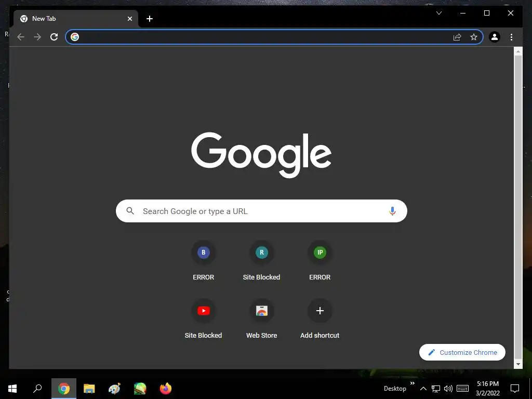Open the volume control icon
The image size is (532, 399).
(x=448, y=389)
